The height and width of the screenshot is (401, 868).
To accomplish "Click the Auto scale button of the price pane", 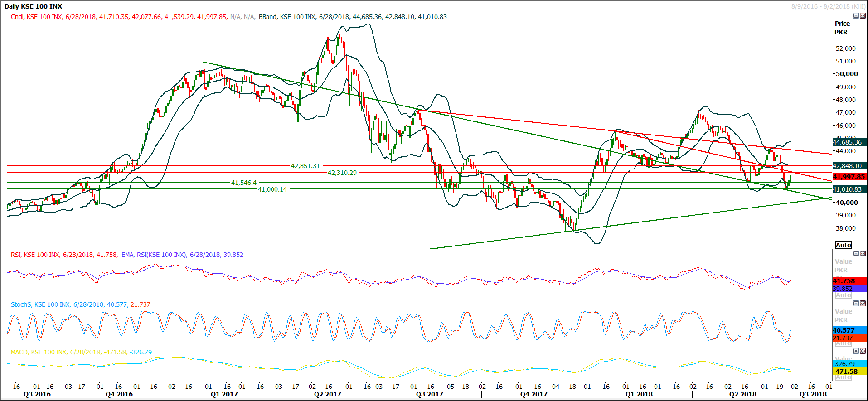I will (x=844, y=245).
